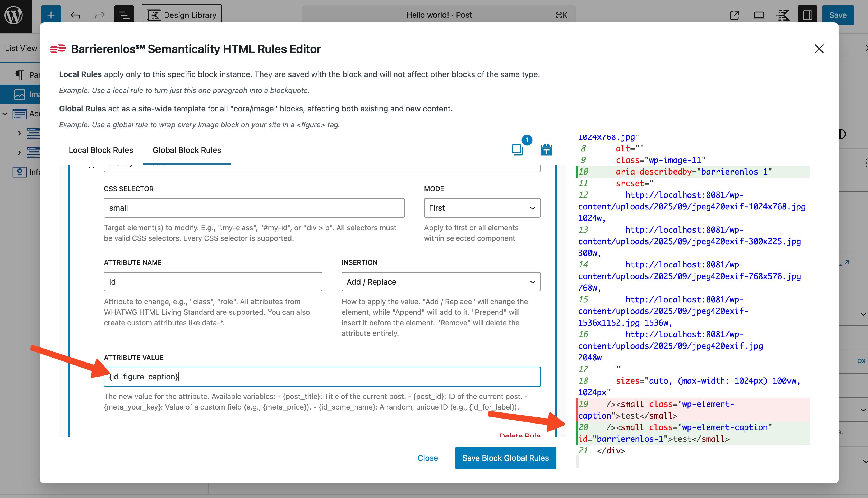Screen dimensions: 868x498
Task: Collapse the expanded block in List View
Action: click(5, 114)
